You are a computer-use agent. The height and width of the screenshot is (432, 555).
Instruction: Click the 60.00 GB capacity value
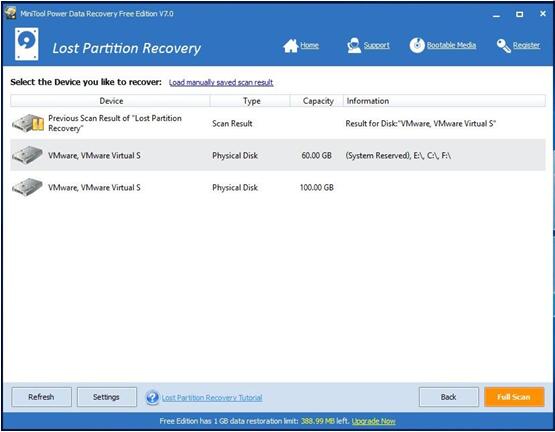[316, 155]
